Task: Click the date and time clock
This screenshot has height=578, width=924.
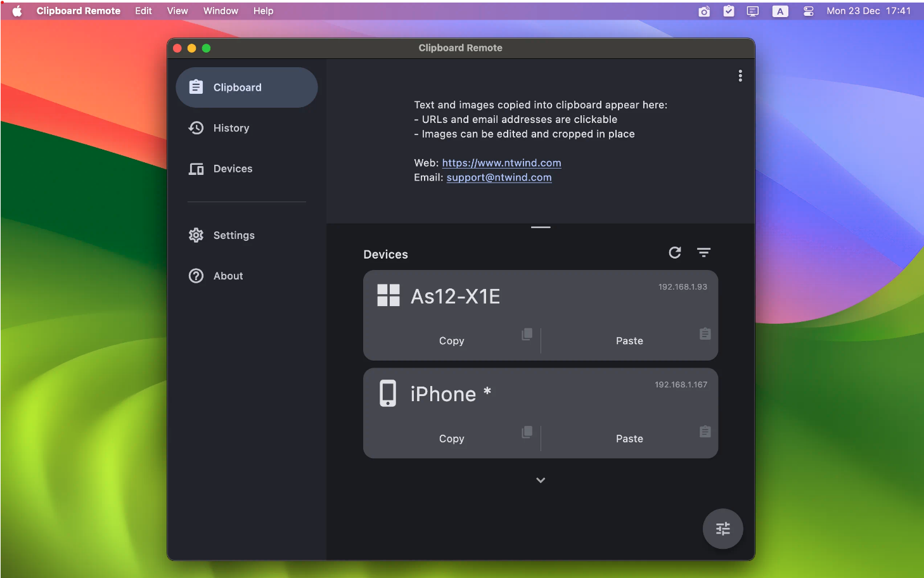Action: [x=868, y=11]
